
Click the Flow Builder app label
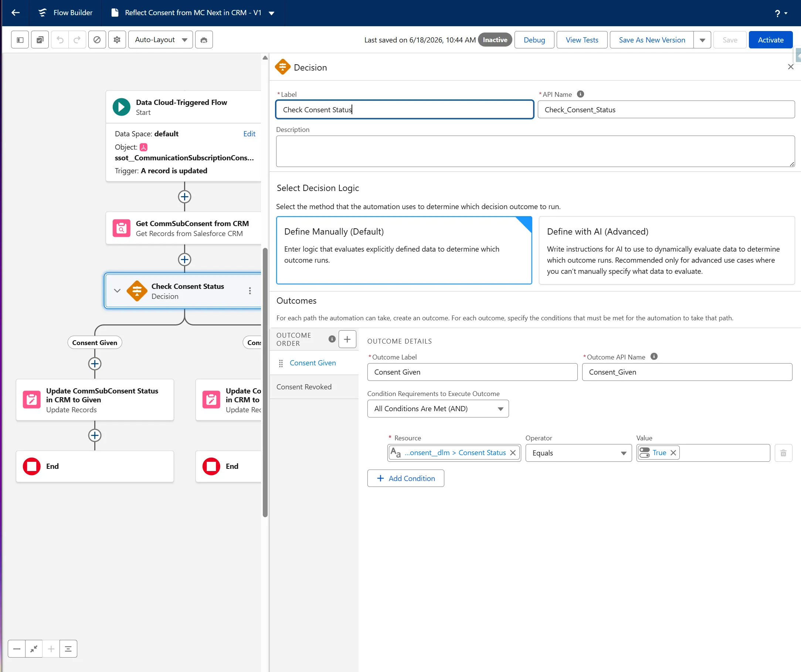[73, 13]
